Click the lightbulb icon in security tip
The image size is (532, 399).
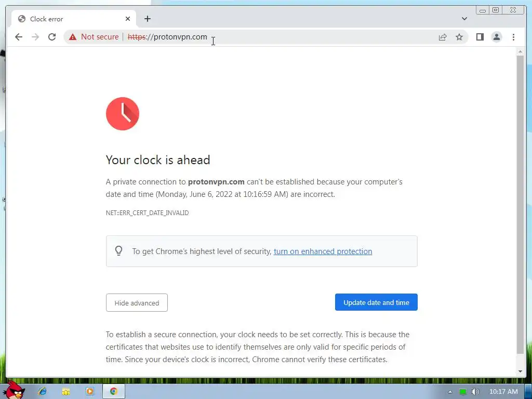[118, 251]
